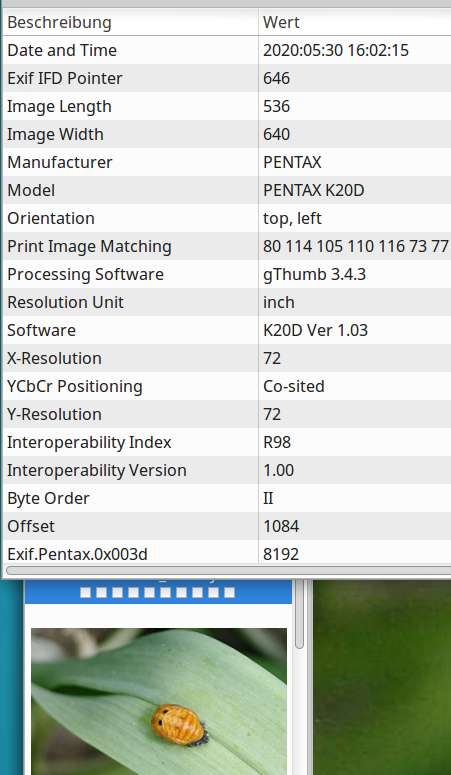Viewport: 451px width, 775px height.
Task: Click the blue highlighted thumbnail label
Action: (x=158, y=592)
